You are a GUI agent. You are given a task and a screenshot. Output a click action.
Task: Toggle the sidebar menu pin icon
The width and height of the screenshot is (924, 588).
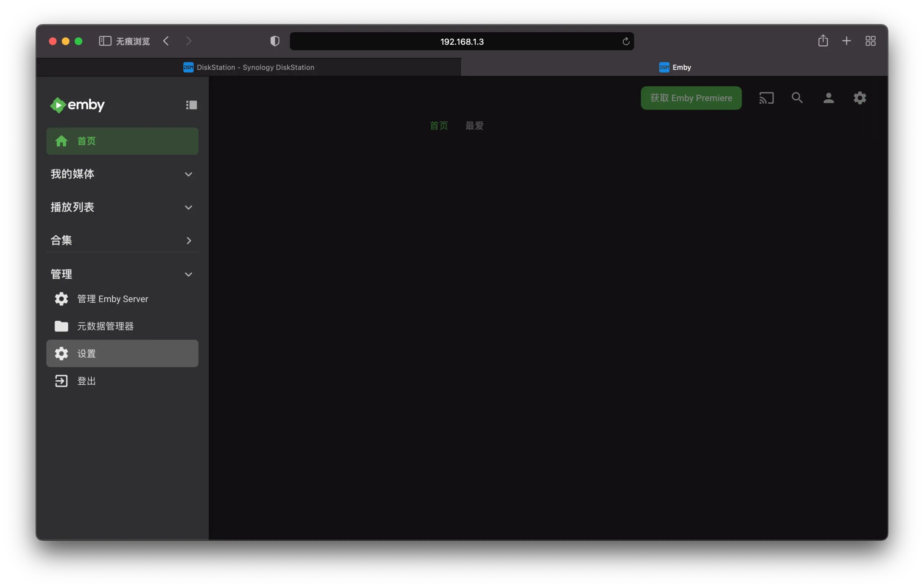pos(191,105)
